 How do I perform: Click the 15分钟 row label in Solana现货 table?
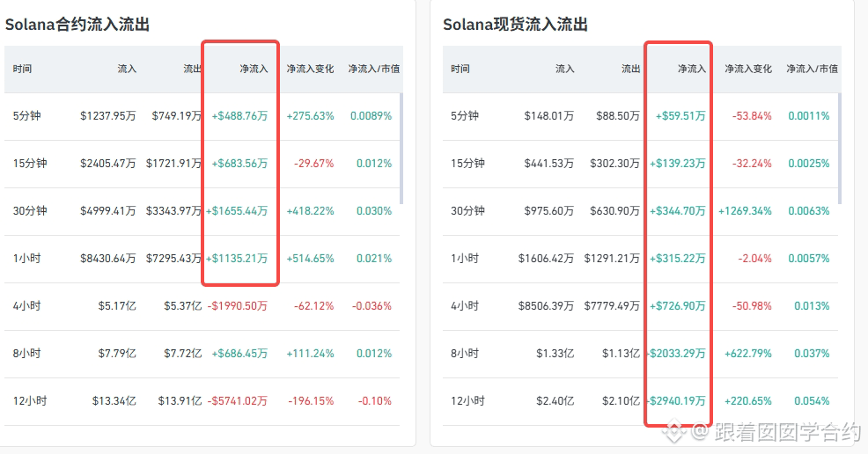pos(467,164)
